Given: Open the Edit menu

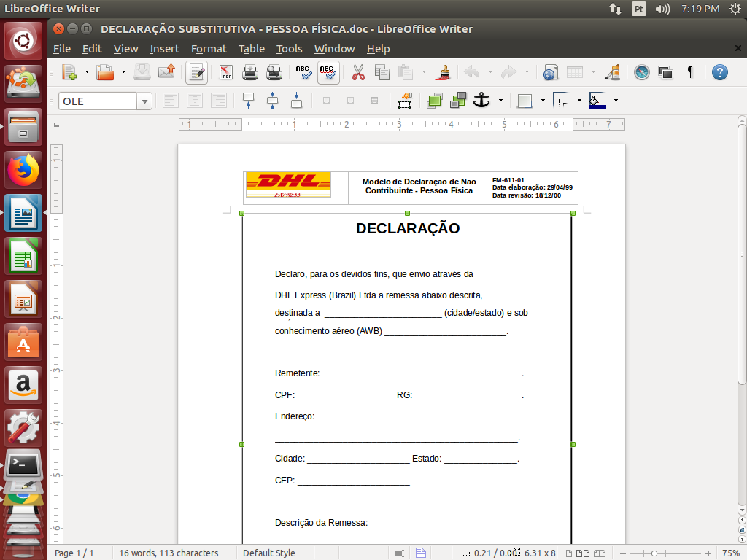Looking at the screenshot, I should pos(92,49).
